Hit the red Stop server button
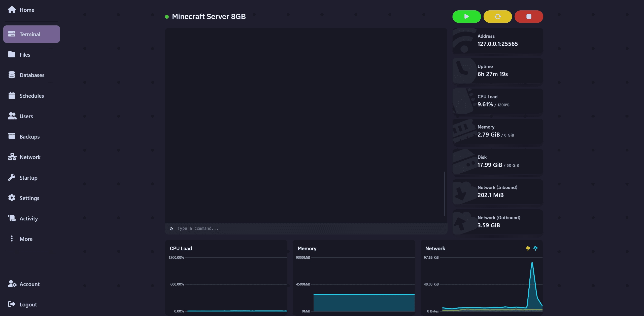Viewport: 644px width, 316px height. (529, 17)
